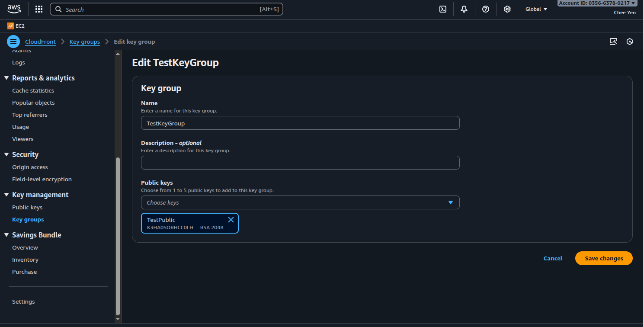Click Cancel link button
The height and width of the screenshot is (327, 644).
click(553, 258)
